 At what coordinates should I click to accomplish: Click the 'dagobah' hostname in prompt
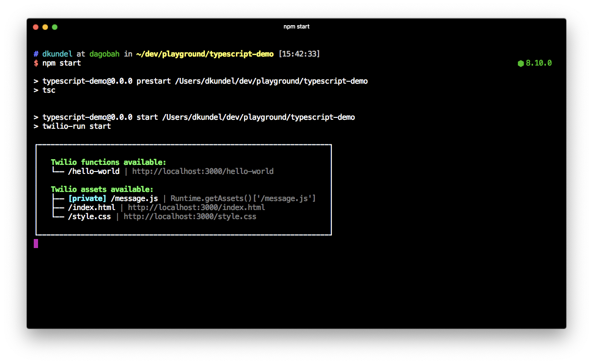click(104, 54)
